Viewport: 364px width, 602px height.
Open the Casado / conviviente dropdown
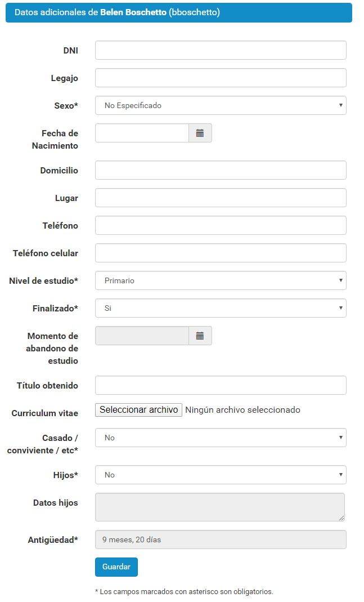(x=221, y=438)
